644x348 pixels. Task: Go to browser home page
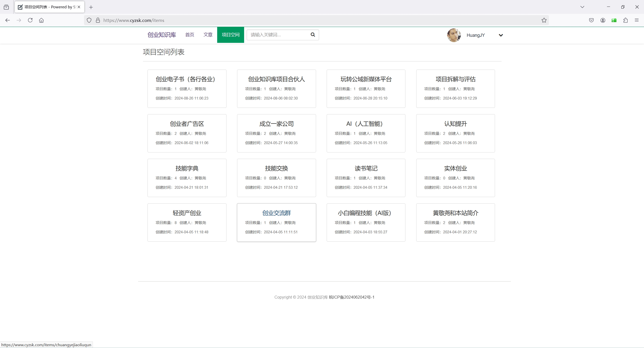point(42,20)
